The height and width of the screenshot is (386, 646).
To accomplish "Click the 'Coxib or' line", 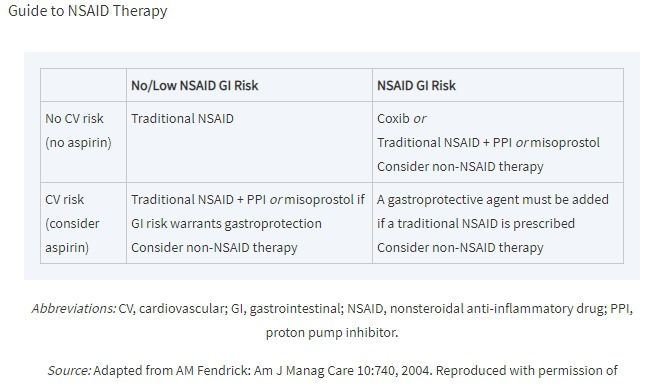I will 401,119.
